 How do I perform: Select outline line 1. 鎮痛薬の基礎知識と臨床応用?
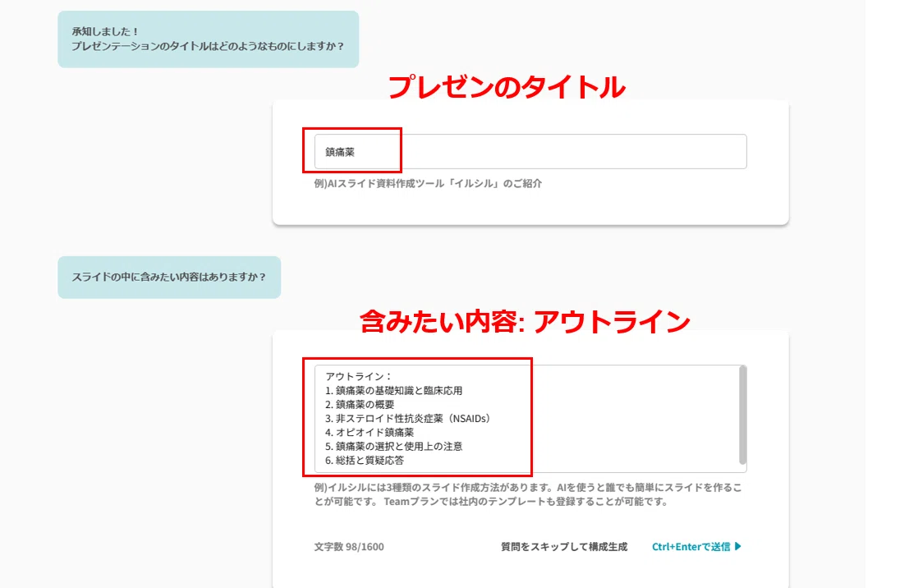(x=393, y=390)
